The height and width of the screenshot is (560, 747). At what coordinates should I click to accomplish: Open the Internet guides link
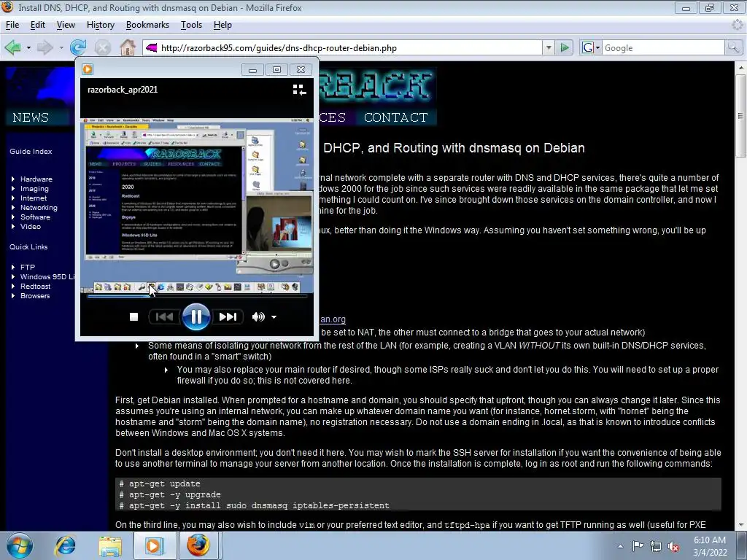pyautogui.click(x=34, y=198)
